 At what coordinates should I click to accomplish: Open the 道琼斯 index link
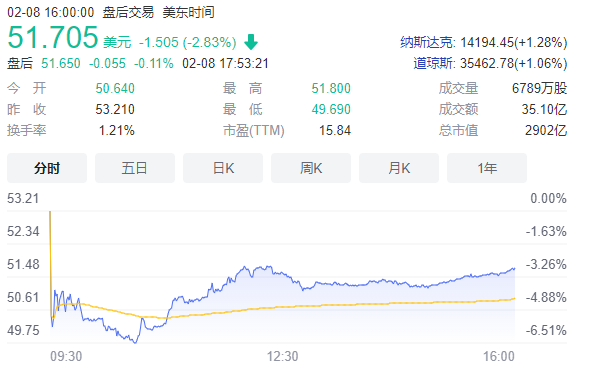coord(434,63)
